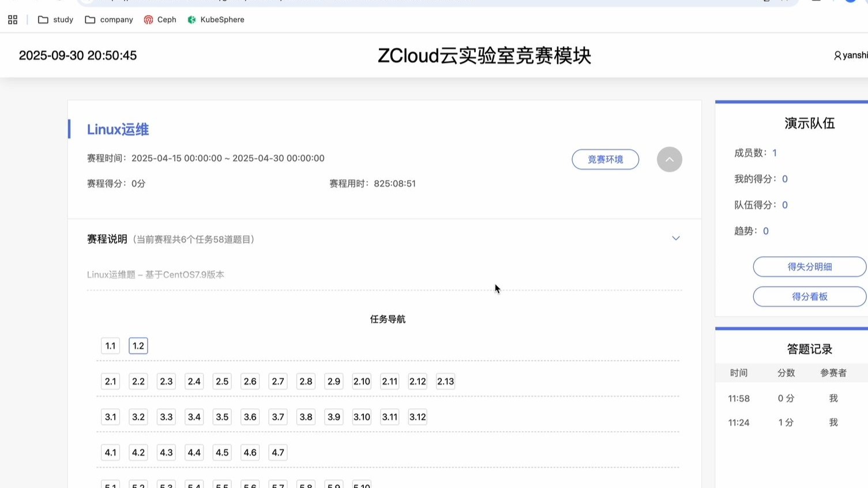Select task 3.12 in the task navigation

[417, 416]
